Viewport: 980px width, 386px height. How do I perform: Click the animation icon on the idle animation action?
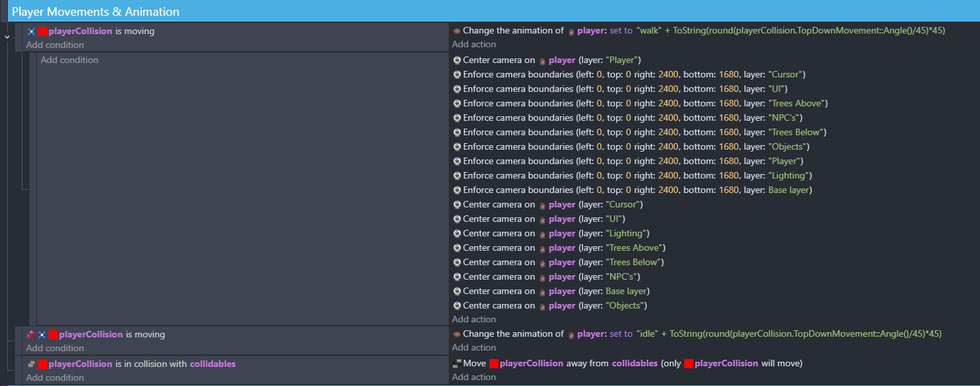tap(457, 333)
